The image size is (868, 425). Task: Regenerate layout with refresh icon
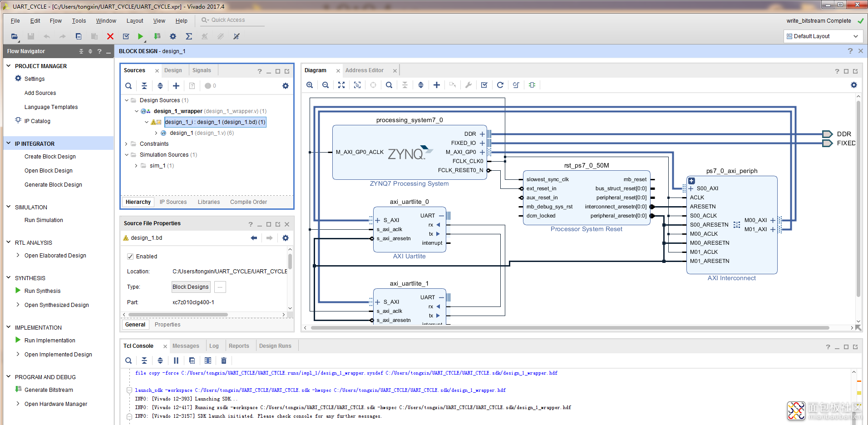[x=500, y=85]
